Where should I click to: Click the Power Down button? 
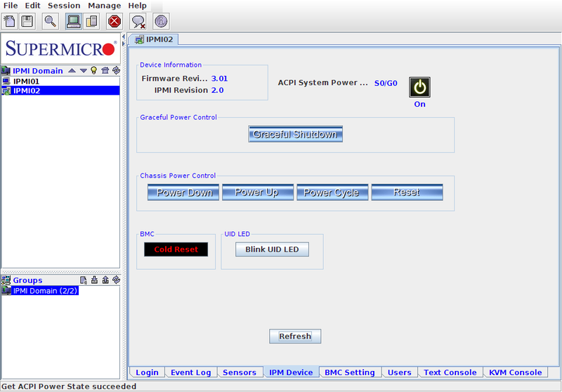click(183, 192)
